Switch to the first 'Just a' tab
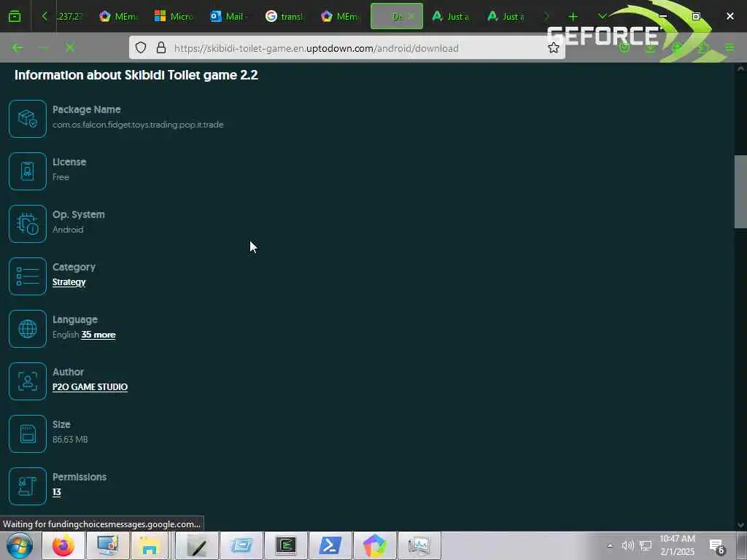Viewport: 747px width, 560px height. 450,17
